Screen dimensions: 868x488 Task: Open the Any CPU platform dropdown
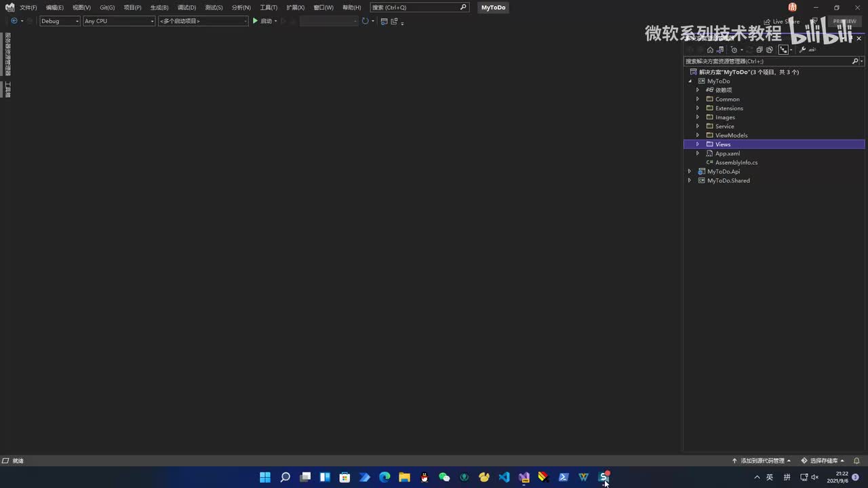coord(119,21)
